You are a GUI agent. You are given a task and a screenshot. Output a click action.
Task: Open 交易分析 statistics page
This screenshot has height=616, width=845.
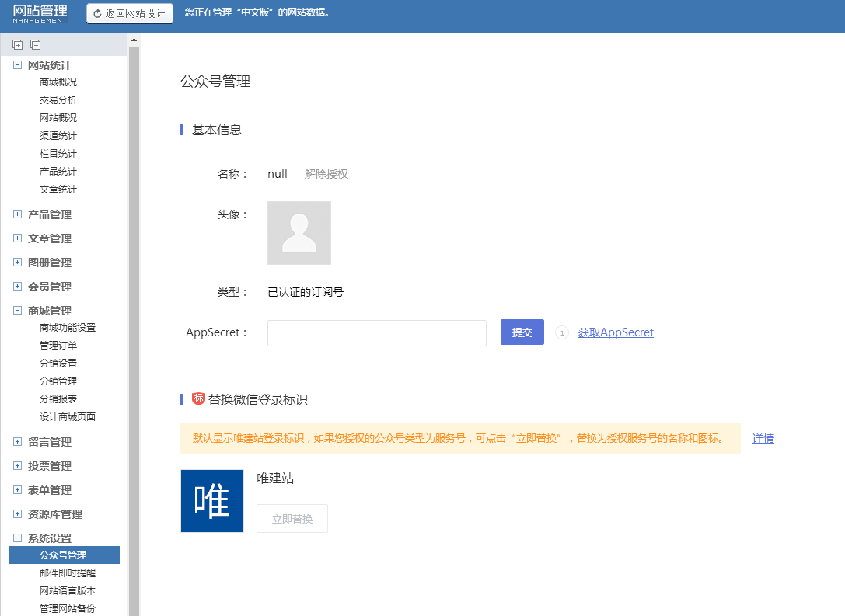pos(58,100)
